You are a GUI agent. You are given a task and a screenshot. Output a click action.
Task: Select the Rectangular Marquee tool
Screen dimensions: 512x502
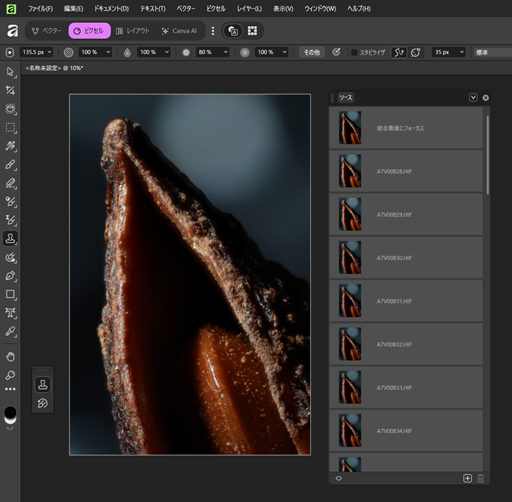10,128
